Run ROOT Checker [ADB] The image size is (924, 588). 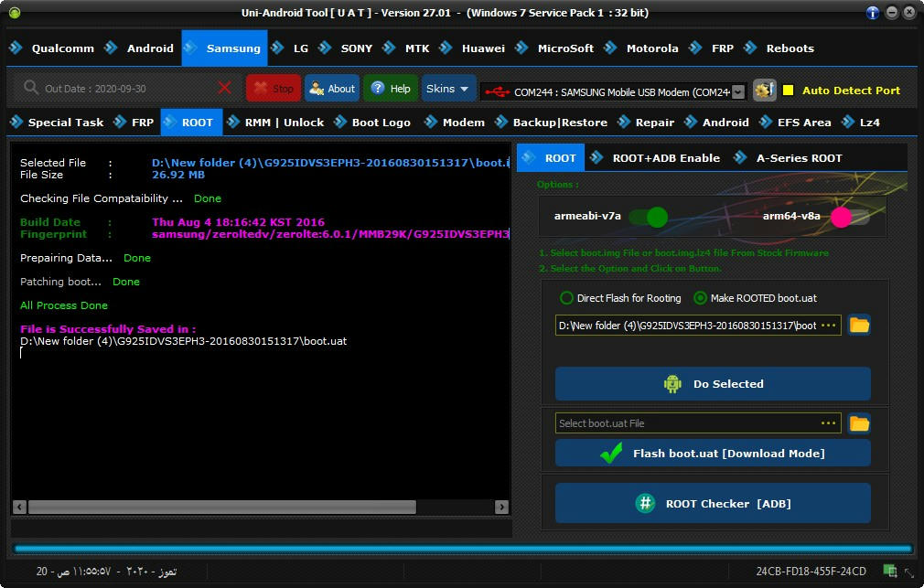click(x=713, y=503)
